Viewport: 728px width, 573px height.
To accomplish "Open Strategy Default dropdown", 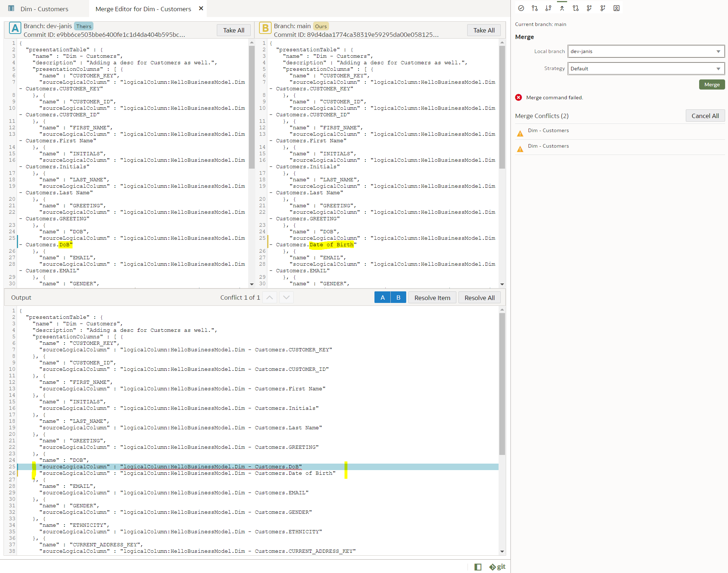I will pyautogui.click(x=646, y=69).
